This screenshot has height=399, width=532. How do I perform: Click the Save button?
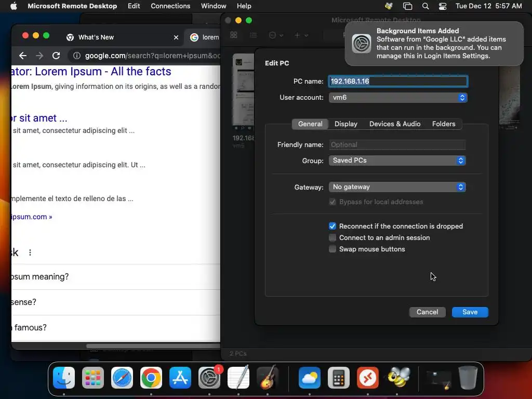coord(470,312)
